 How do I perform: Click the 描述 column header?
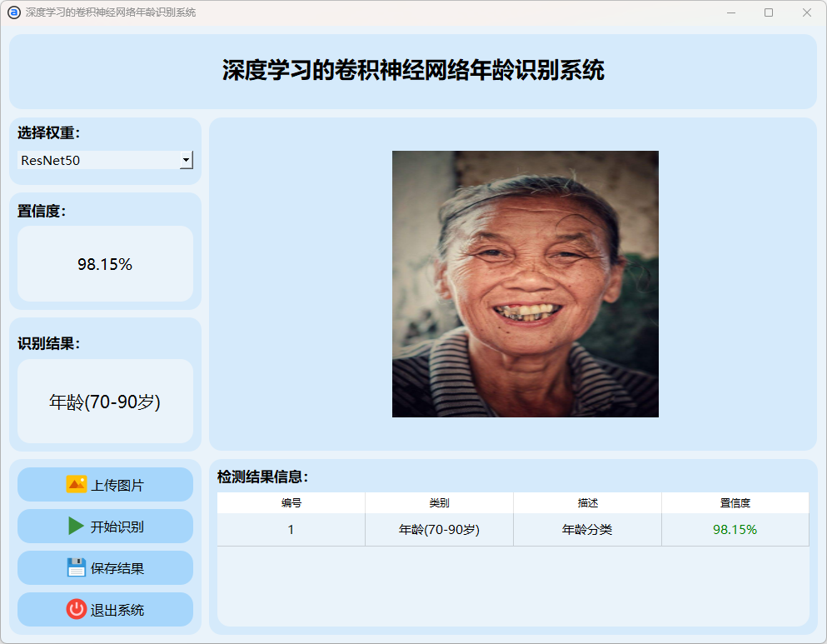click(x=587, y=503)
